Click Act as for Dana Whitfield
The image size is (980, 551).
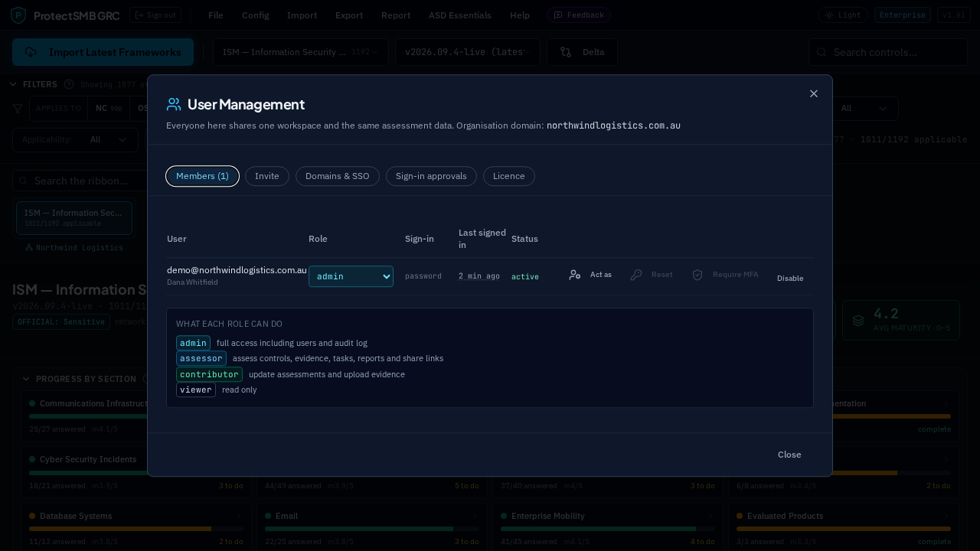[x=590, y=275]
